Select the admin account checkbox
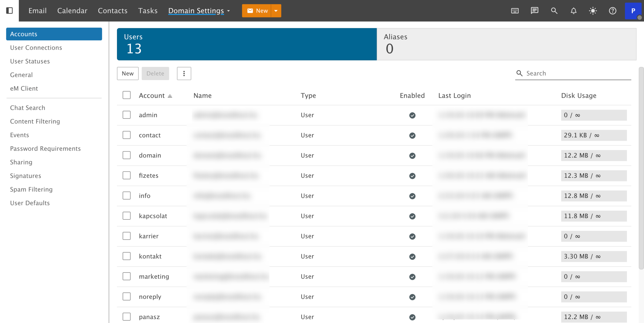The height and width of the screenshot is (323, 644). coord(127,115)
